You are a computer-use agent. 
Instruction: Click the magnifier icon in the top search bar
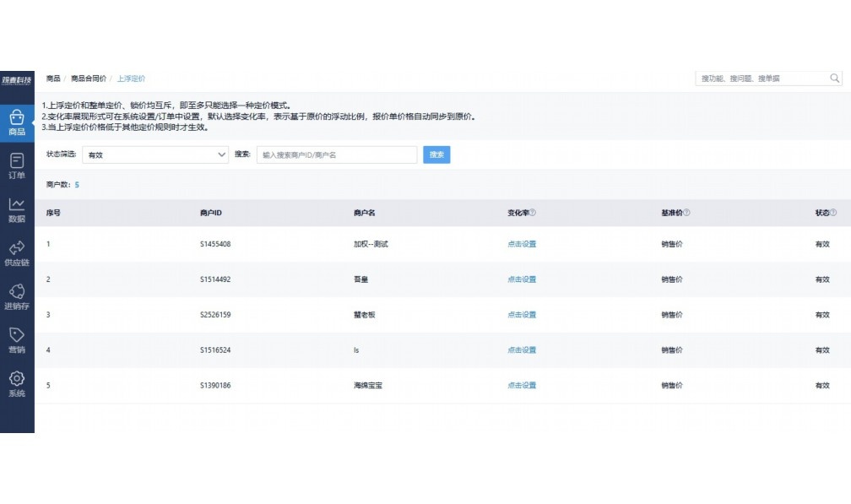coord(835,78)
